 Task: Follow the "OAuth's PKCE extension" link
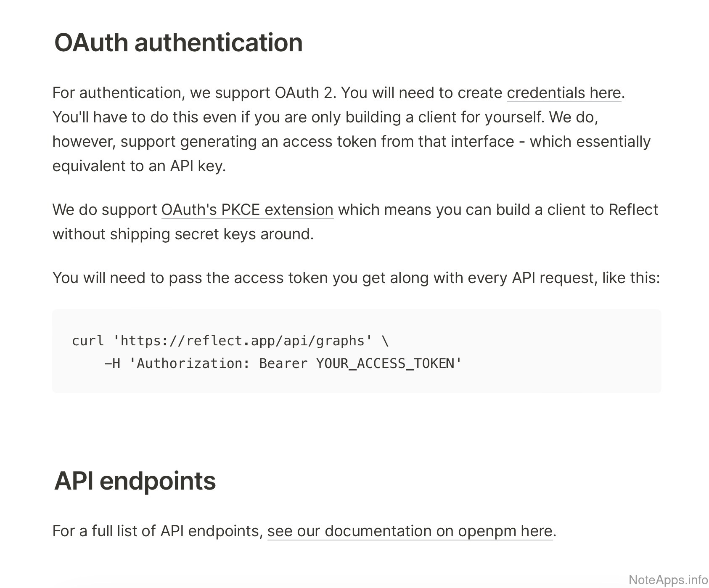tap(247, 210)
